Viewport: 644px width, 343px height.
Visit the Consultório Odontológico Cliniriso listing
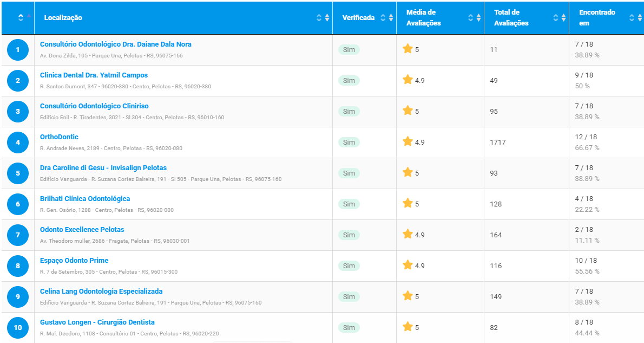click(94, 106)
